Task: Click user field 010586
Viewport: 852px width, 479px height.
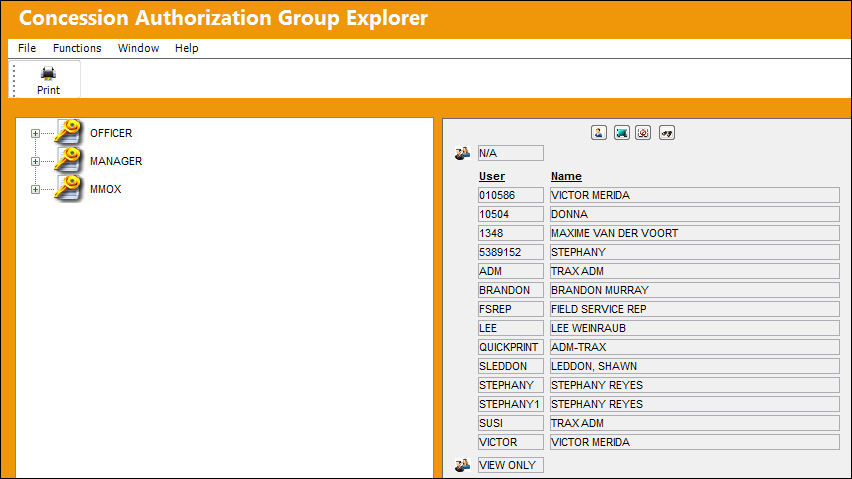Action: [511, 195]
